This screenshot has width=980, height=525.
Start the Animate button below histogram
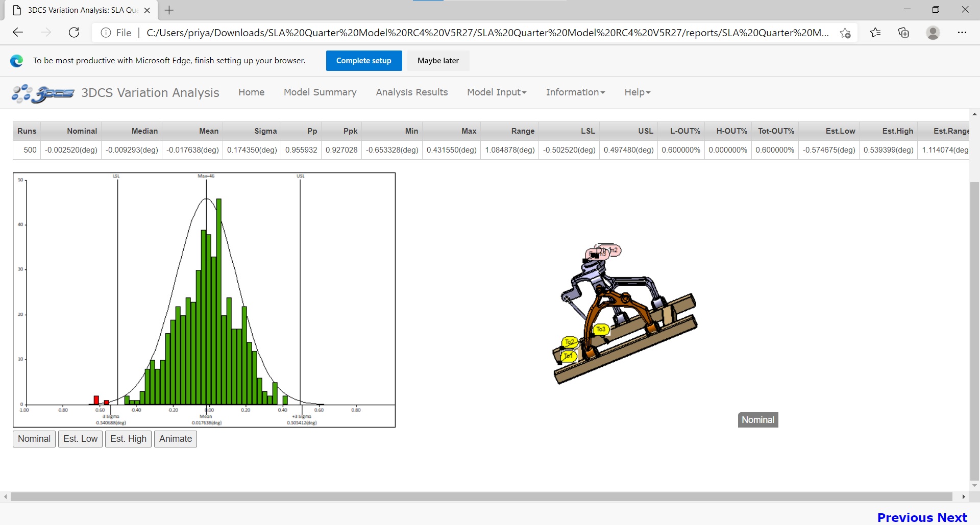click(175, 439)
